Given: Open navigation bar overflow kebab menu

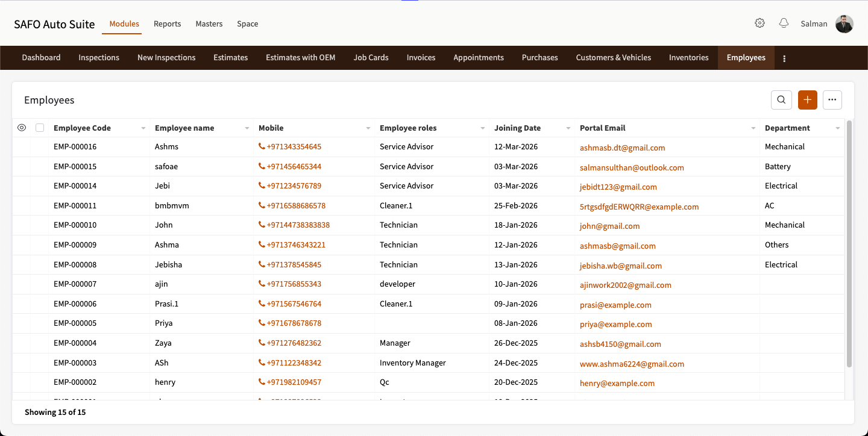Looking at the screenshot, I should (x=784, y=58).
